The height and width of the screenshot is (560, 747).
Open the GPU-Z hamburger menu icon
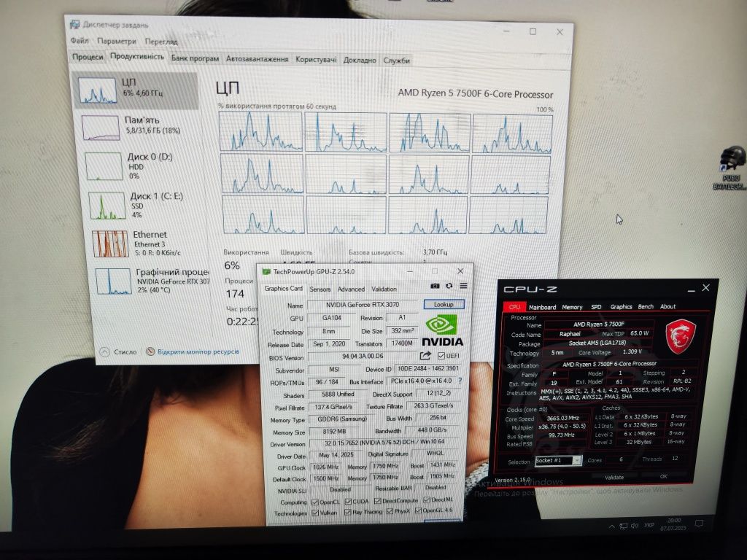coord(463,286)
